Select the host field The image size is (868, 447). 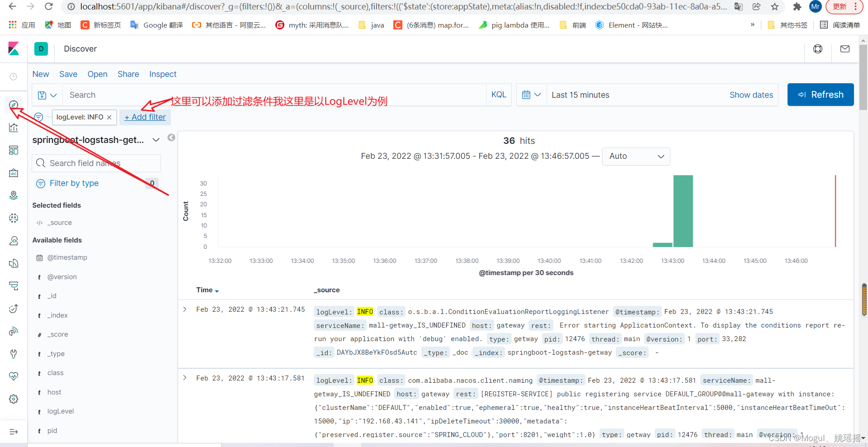coord(54,392)
